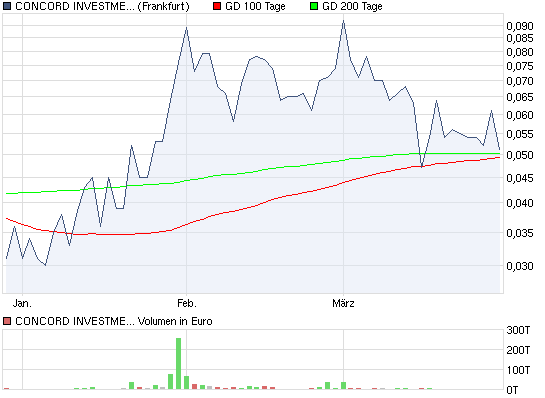This screenshot has height=398, width=545.
Task: Click the 0,090 price axis value
Action: pos(520,26)
